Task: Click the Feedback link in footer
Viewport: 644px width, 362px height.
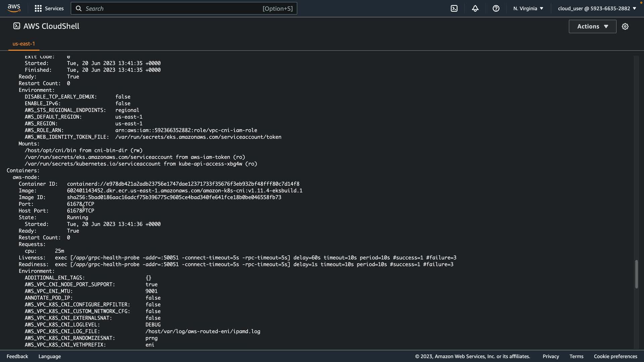Action: pyautogui.click(x=17, y=356)
